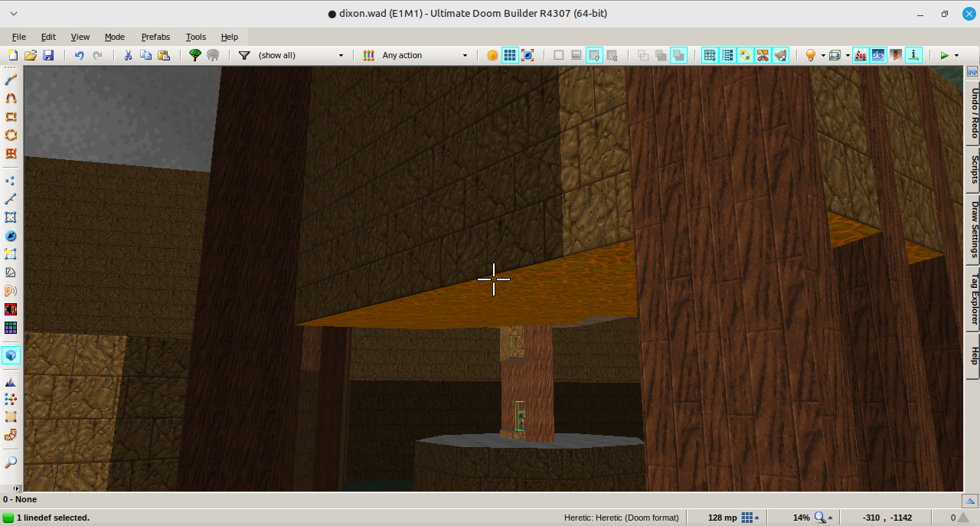
Task: Open a map with folder icon
Action: (x=31, y=55)
